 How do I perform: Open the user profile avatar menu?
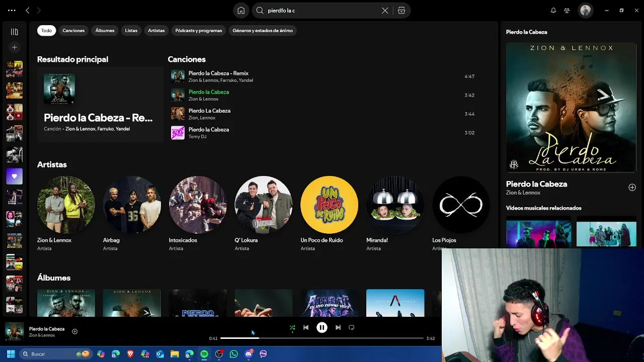(x=585, y=11)
